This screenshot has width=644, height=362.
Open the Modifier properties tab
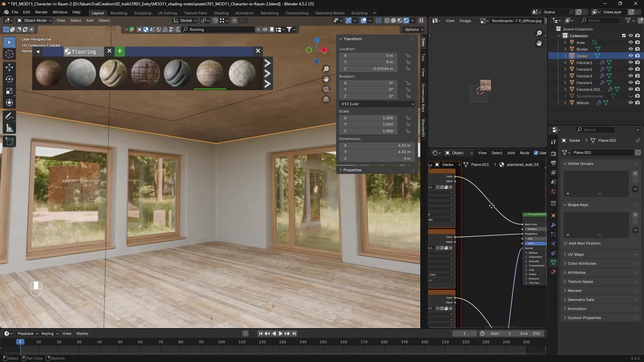click(x=553, y=225)
